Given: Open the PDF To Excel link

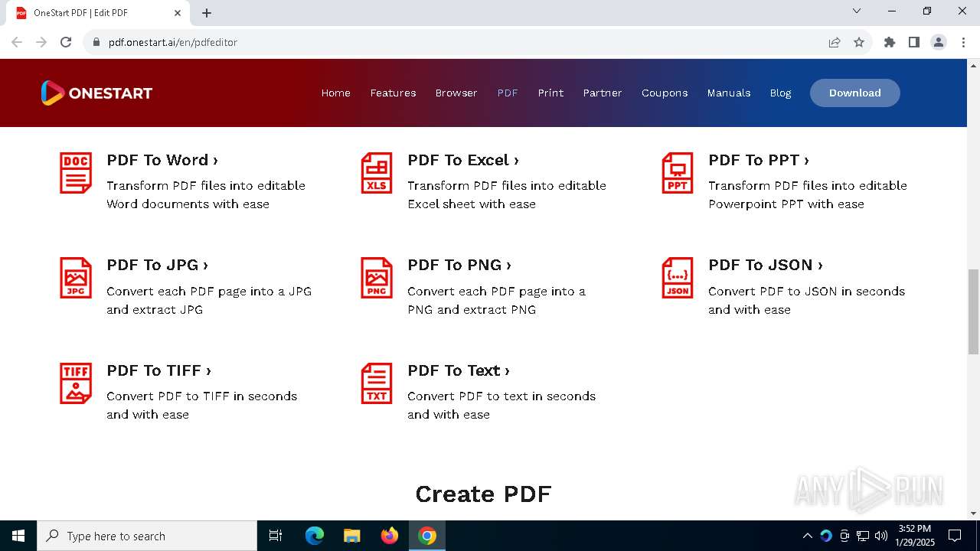Looking at the screenshot, I should [x=463, y=160].
